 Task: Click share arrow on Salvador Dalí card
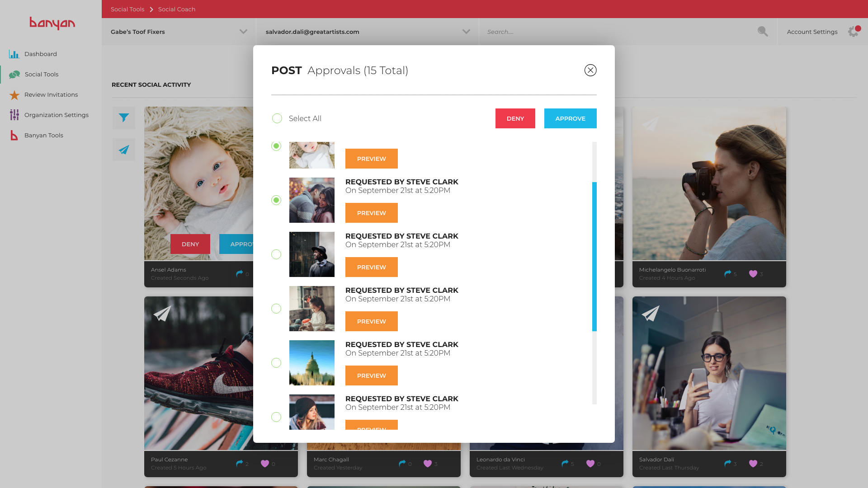click(727, 464)
